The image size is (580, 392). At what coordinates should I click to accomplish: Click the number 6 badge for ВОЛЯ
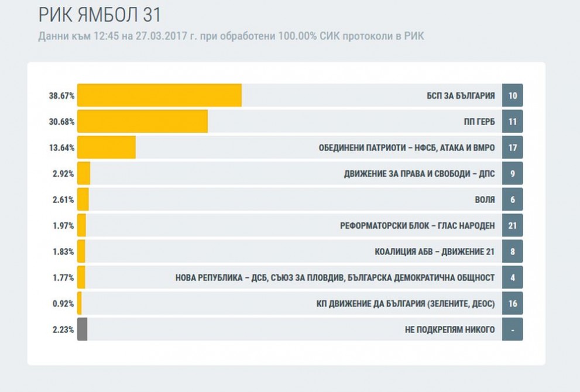pyautogui.click(x=512, y=200)
